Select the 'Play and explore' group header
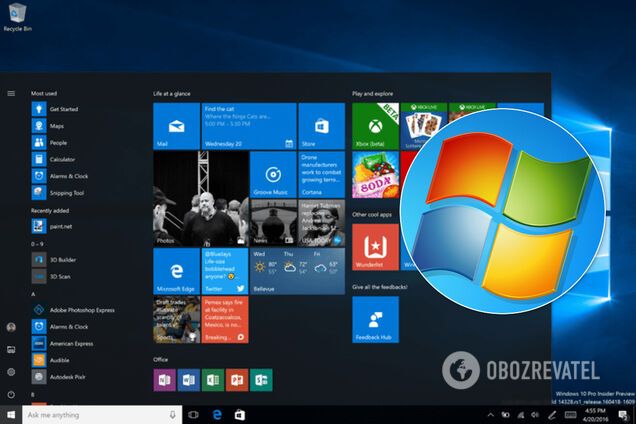 tap(372, 94)
